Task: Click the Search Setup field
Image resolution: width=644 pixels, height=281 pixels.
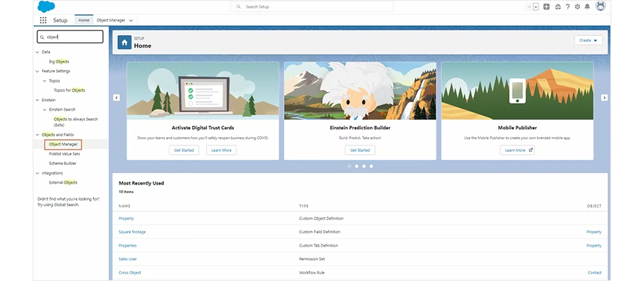Action: coord(312,7)
